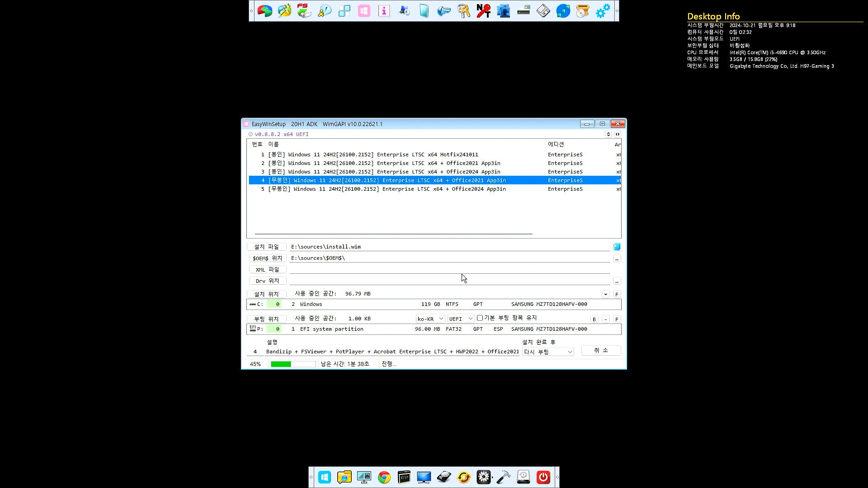Screen dimensions: 868x488
Task: Click the B button on boot location row
Action: click(594, 319)
